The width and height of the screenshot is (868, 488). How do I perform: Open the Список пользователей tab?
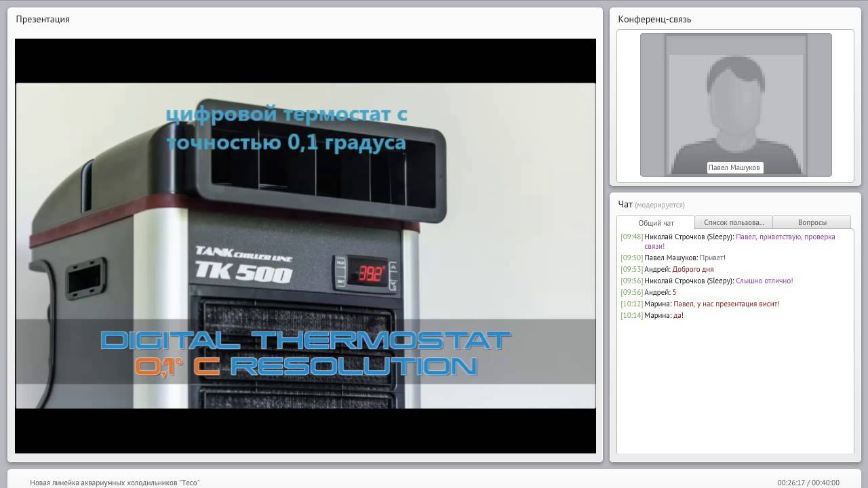[x=734, y=222]
